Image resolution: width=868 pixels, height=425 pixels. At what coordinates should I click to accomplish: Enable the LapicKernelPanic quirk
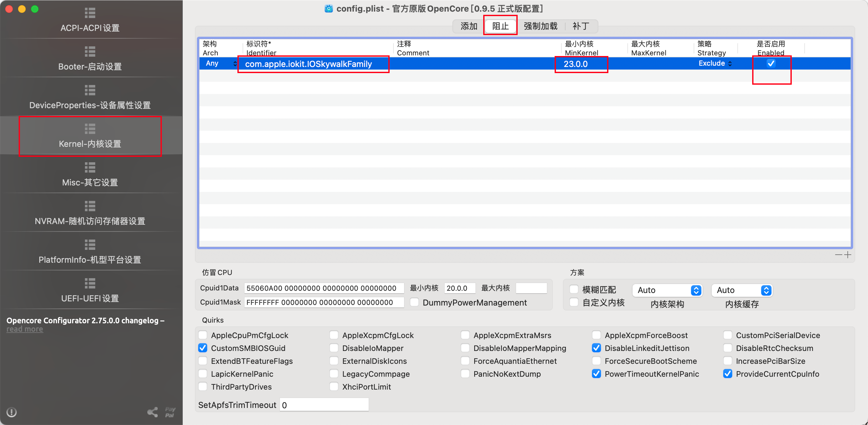point(203,374)
